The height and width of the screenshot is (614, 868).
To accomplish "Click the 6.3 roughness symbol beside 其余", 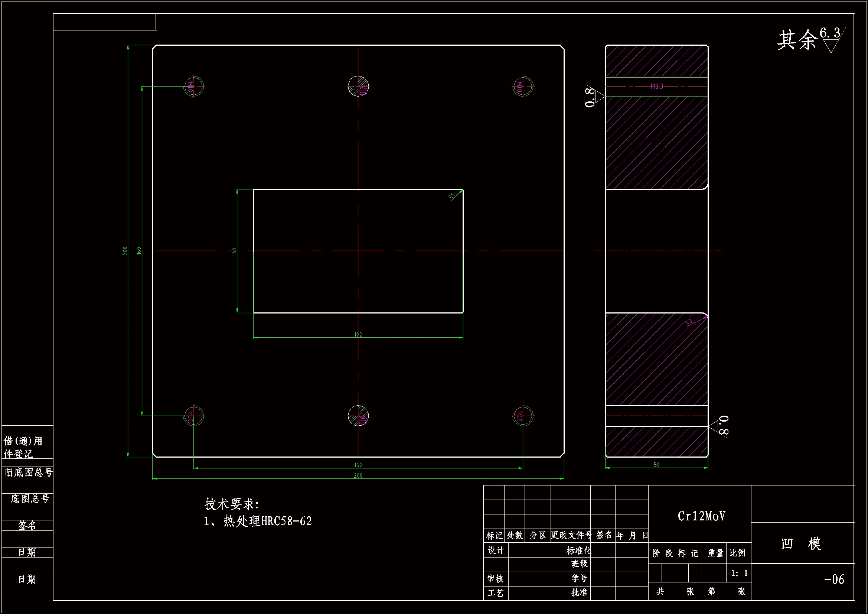I will click(831, 40).
